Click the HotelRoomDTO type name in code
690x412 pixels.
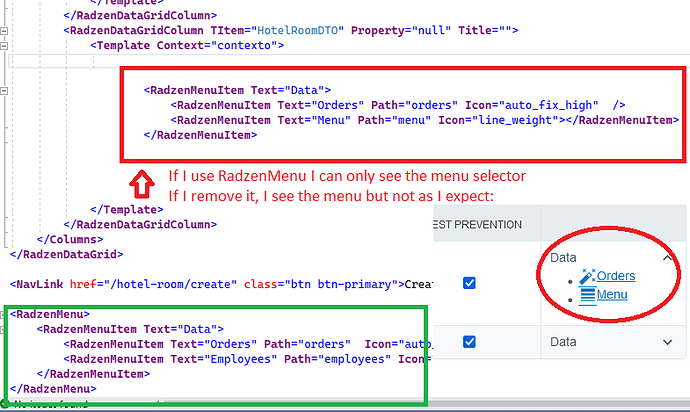coord(297,30)
